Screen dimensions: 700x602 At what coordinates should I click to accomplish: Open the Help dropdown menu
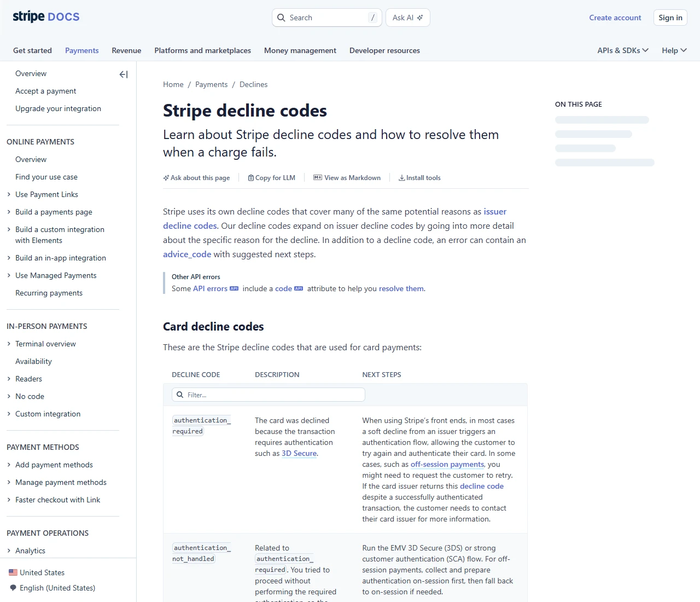(674, 50)
